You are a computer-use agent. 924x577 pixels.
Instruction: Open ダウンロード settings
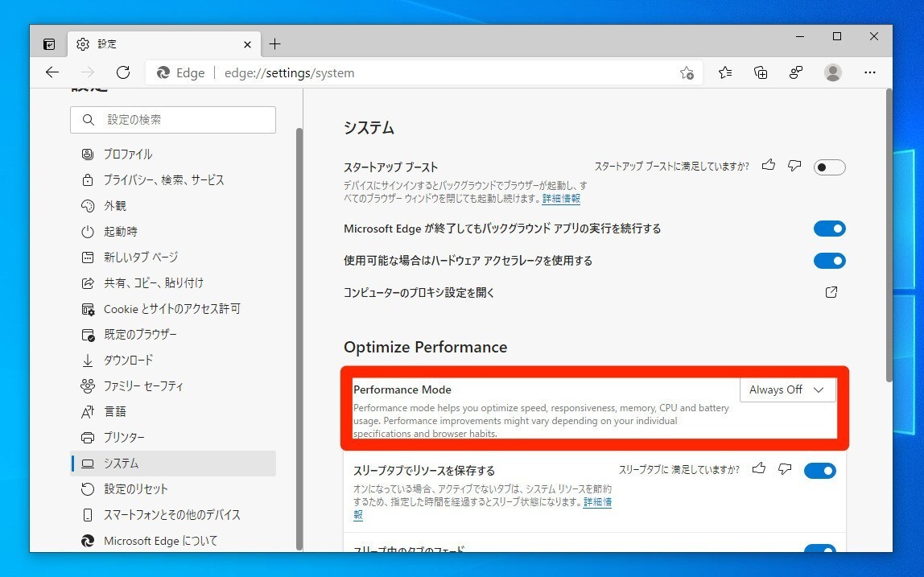[173, 360]
